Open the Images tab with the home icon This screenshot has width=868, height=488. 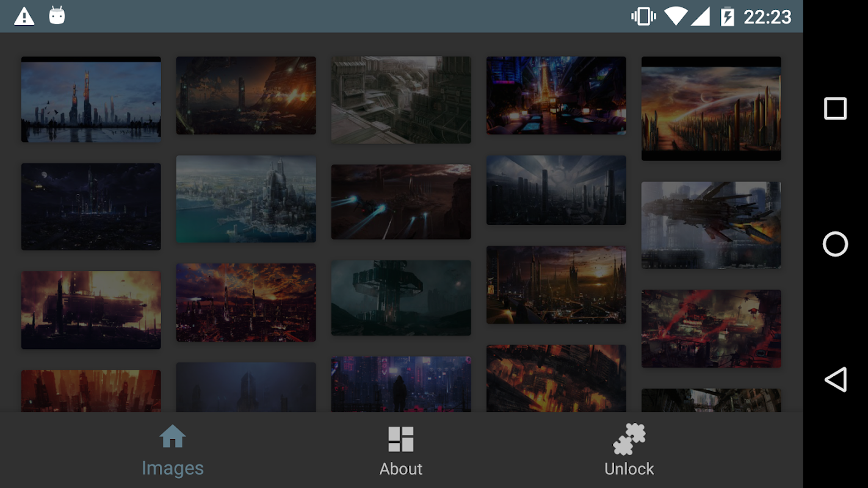click(x=172, y=451)
